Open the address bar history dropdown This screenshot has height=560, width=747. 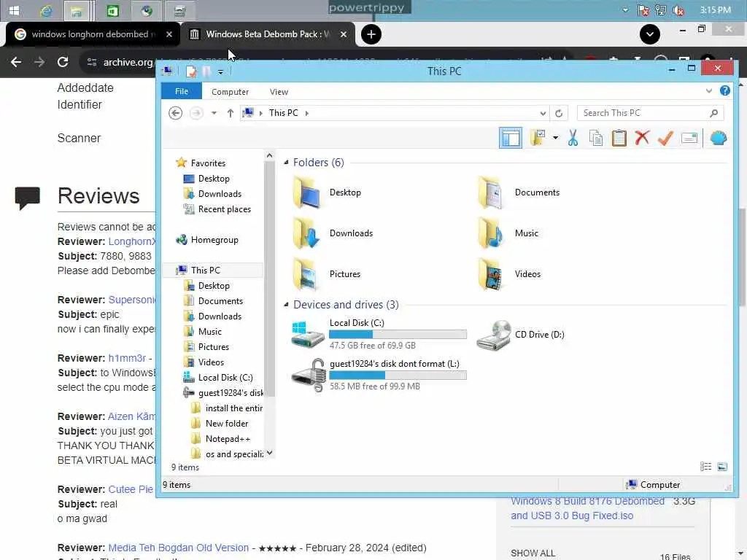point(543,113)
